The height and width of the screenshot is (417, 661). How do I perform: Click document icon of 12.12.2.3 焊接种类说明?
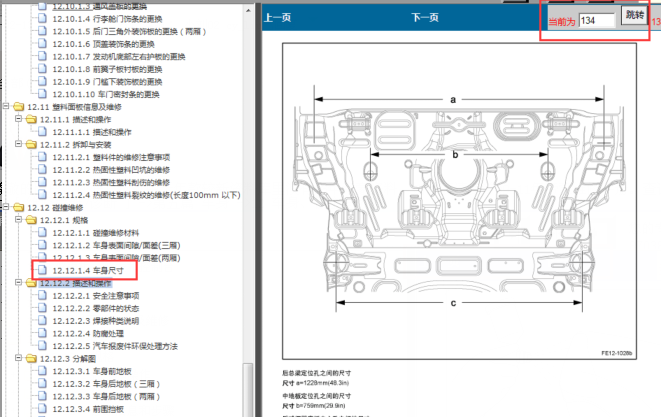42,320
